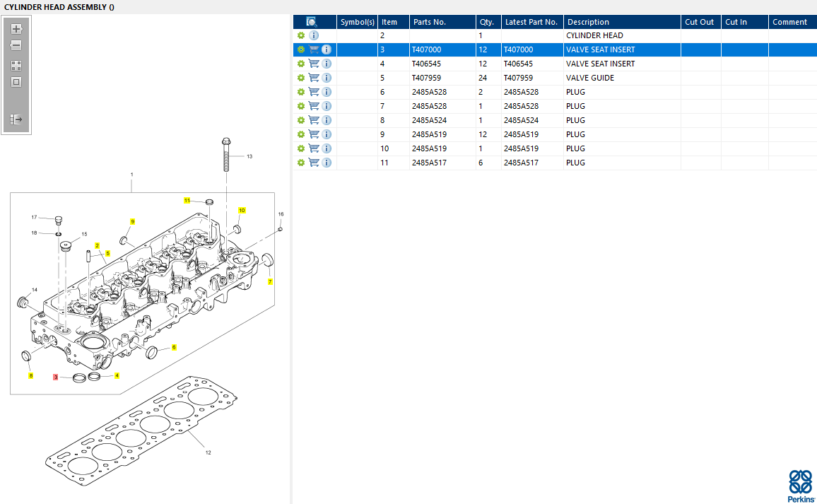Zoom in on the diagram with plus tool
817x504 pixels.
(16, 29)
